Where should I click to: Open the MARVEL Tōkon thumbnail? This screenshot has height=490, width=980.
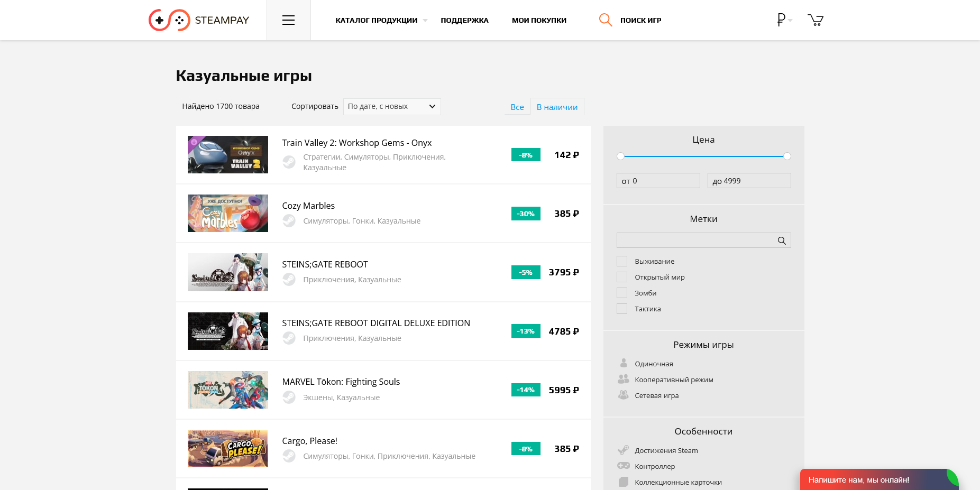(228, 390)
